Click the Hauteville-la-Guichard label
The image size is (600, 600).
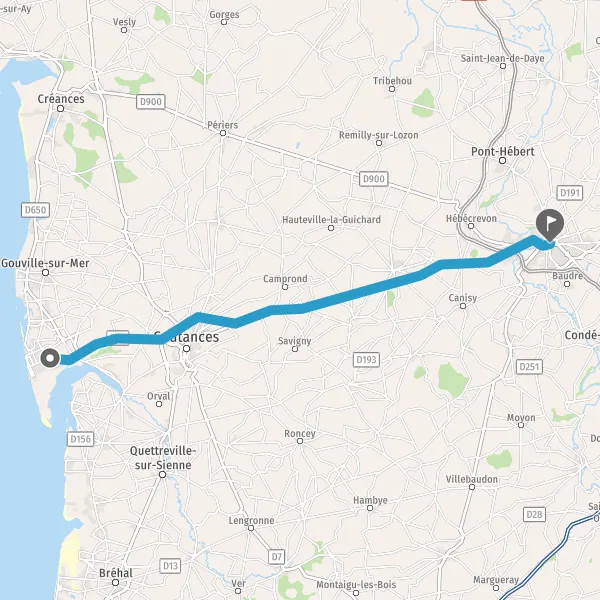pyautogui.click(x=331, y=220)
